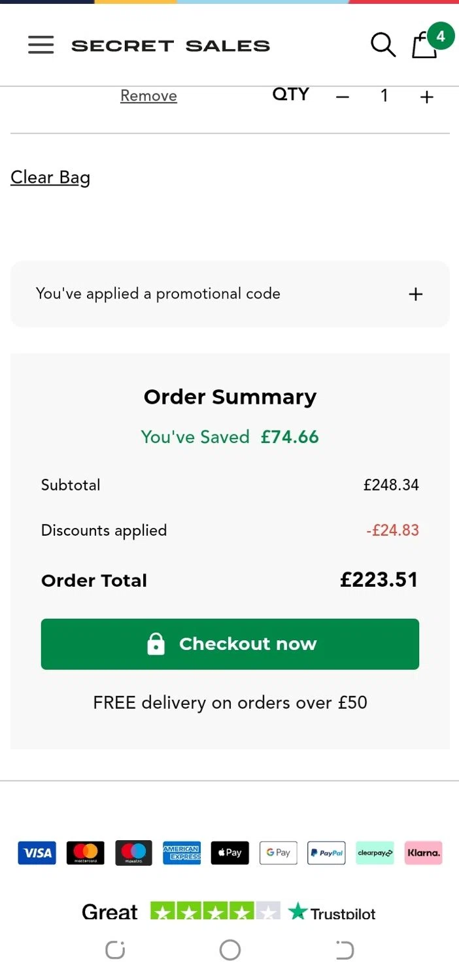Tap the search magnifier icon

(382, 44)
